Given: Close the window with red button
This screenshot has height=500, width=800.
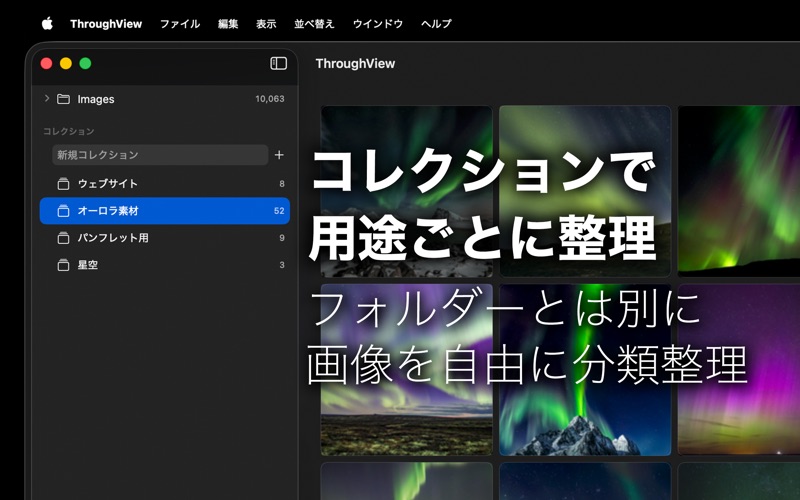Looking at the screenshot, I should tap(46, 63).
